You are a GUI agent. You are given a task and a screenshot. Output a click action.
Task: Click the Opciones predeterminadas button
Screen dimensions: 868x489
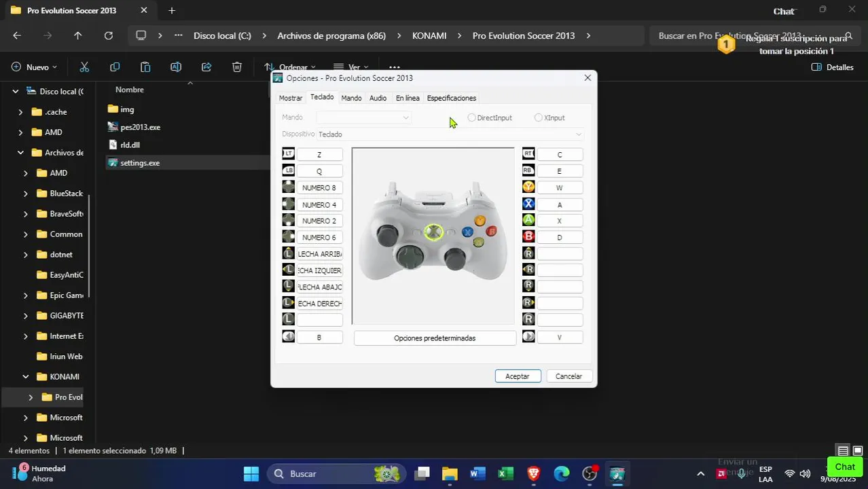pyautogui.click(x=435, y=338)
